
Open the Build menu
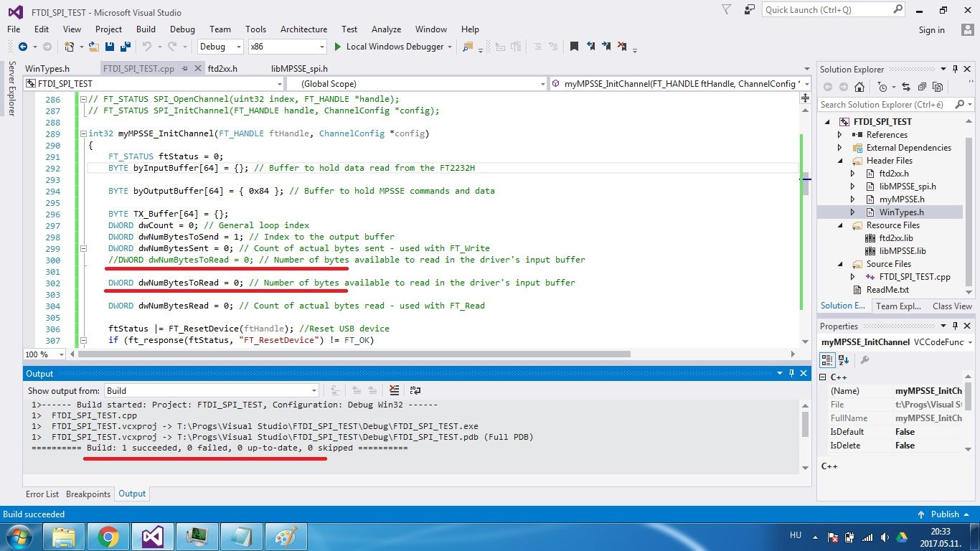point(146,29)
